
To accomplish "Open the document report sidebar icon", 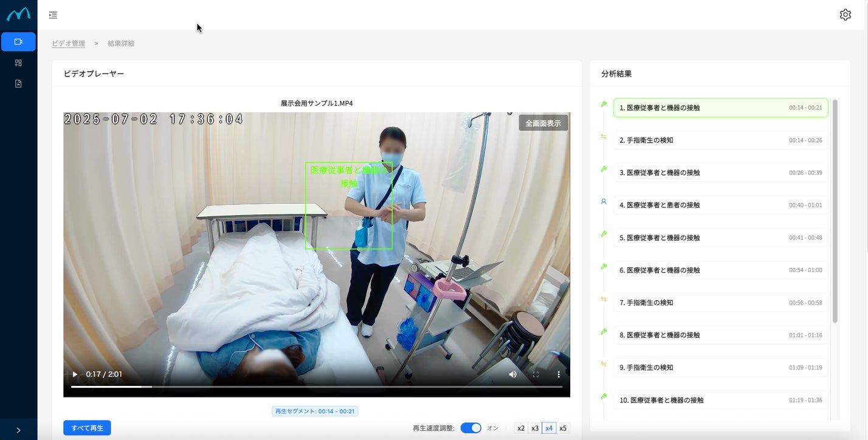I will coord(18,83).
